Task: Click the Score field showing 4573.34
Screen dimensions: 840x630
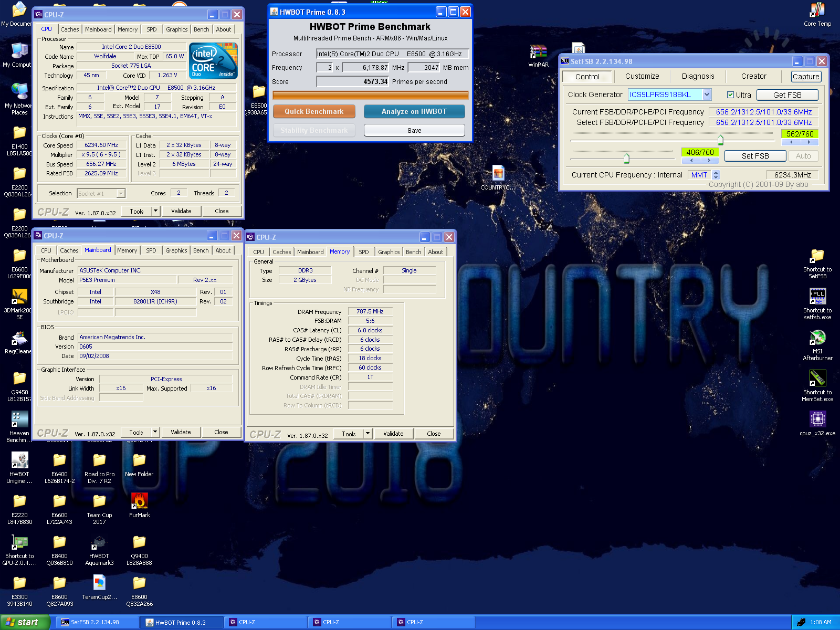Action: (353, 82)
